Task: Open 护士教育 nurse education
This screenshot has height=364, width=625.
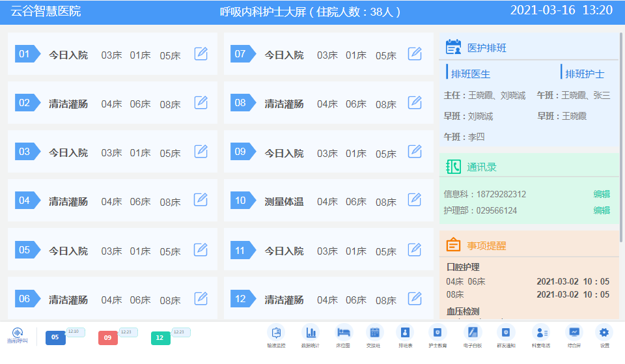Action: 437,331
